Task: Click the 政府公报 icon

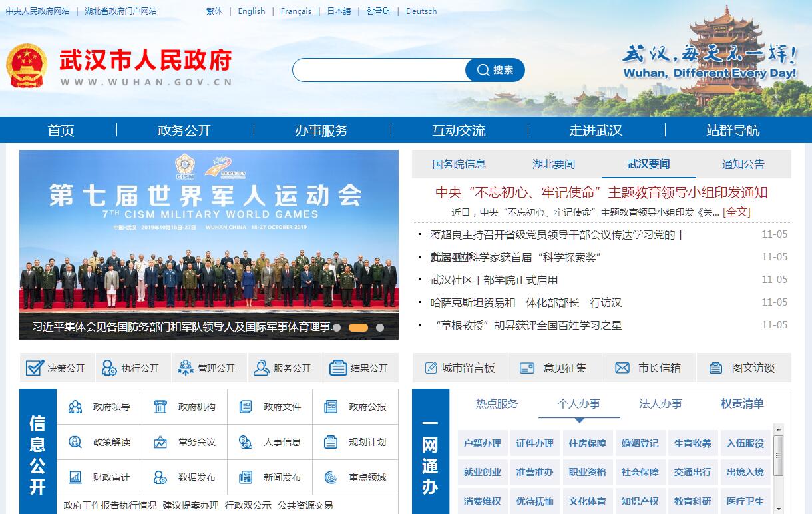Action: (331, 407)
